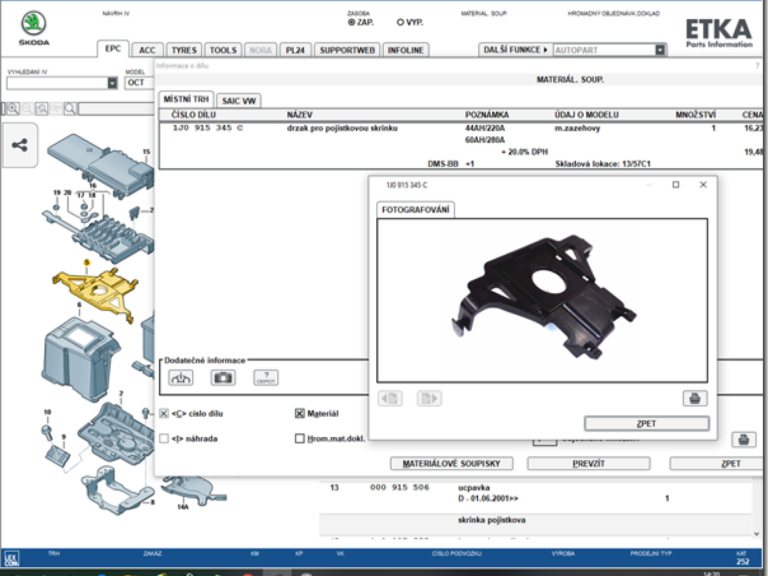Switch to the SAIC VW tab

tap(238, 100)
